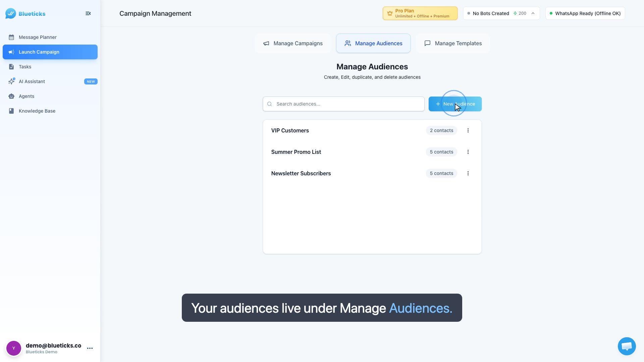Click the Manage Audiences heading

[372, 67]
